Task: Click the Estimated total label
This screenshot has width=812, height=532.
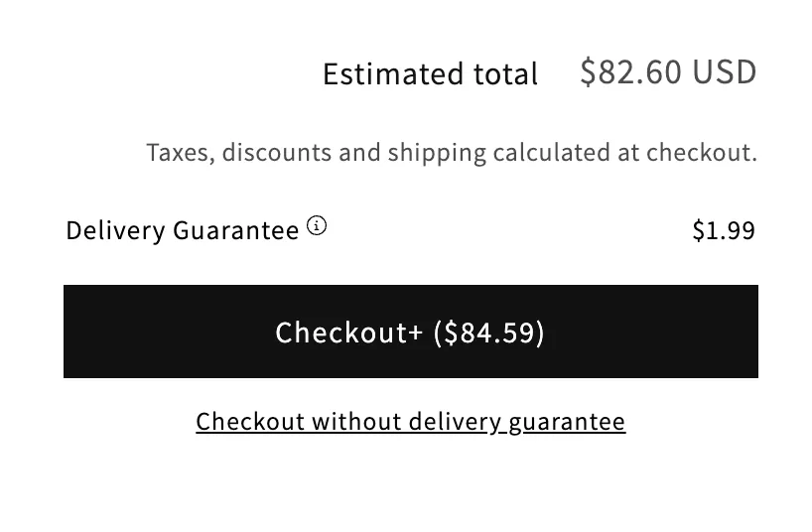Action: coord(430,74)
